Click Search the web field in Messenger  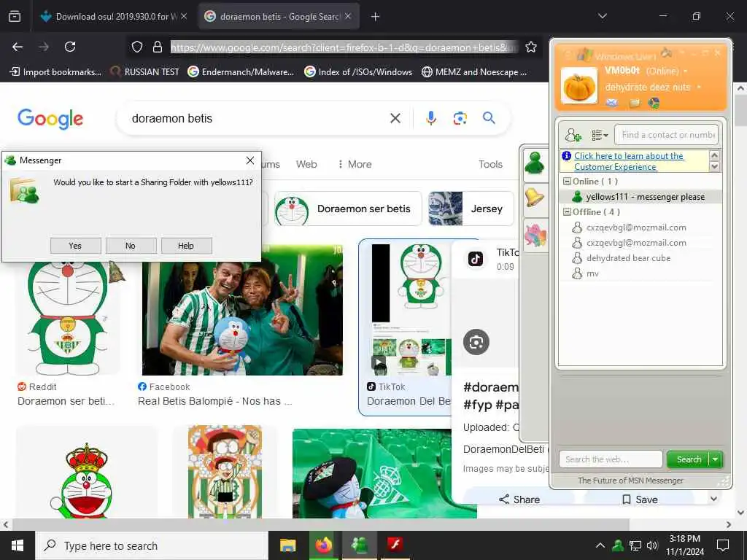point(611,459)
